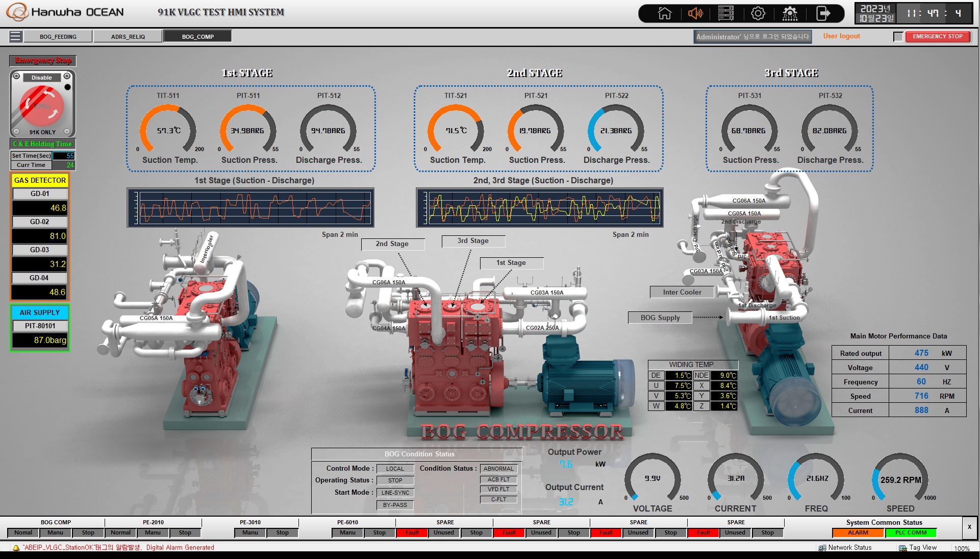Click Nomal under BOG COMP

pyautogui.click(x=23, y=532)
